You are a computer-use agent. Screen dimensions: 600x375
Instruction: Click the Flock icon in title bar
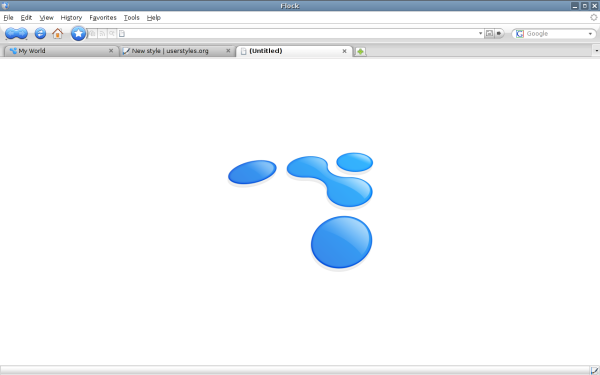(x=5, y=6)
